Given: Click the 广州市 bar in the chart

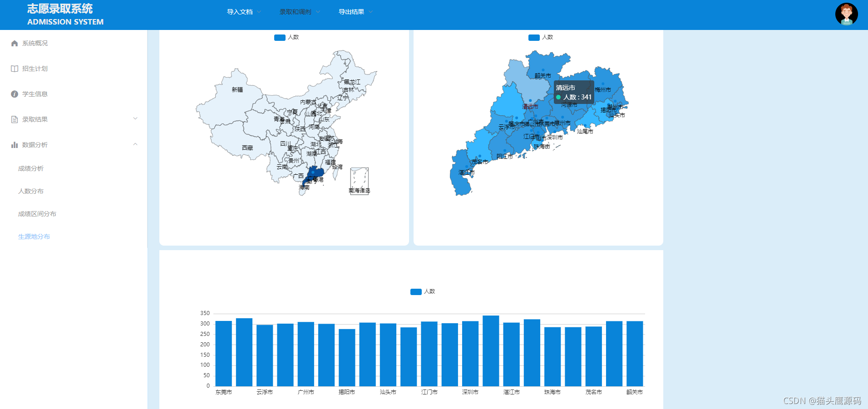Looking at the screenshot, I should tap(306, 354).
